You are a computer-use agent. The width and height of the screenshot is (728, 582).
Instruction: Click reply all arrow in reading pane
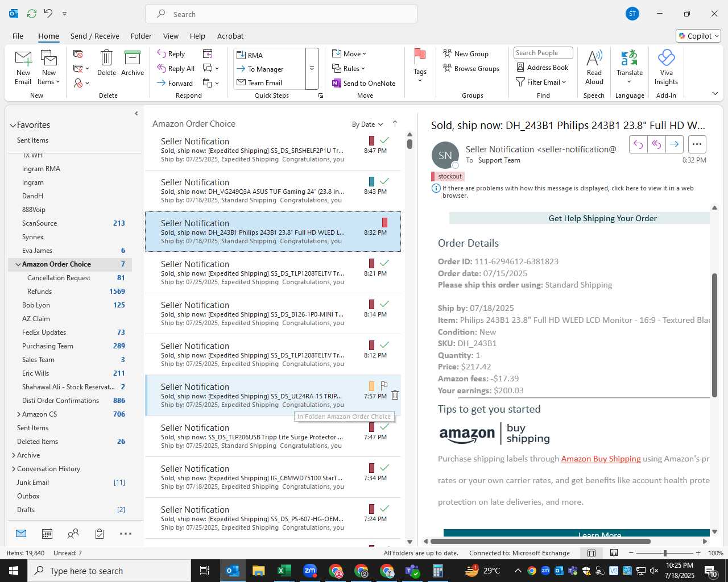point(656,144)
